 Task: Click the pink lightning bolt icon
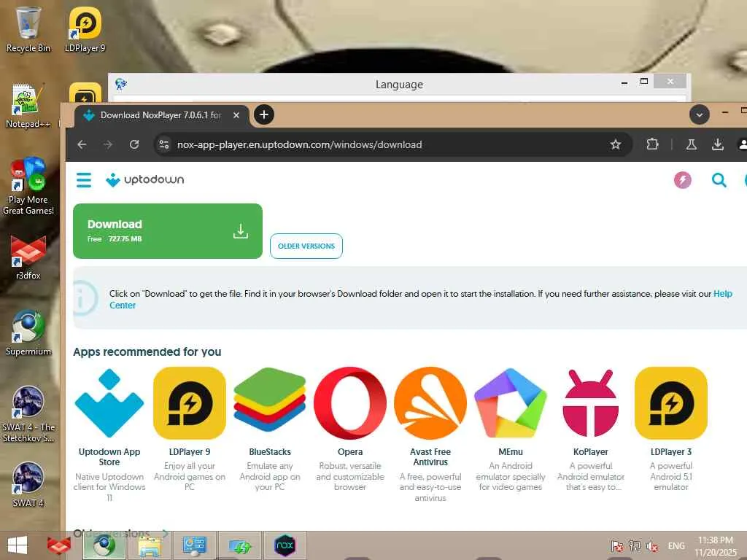point(682,180)
